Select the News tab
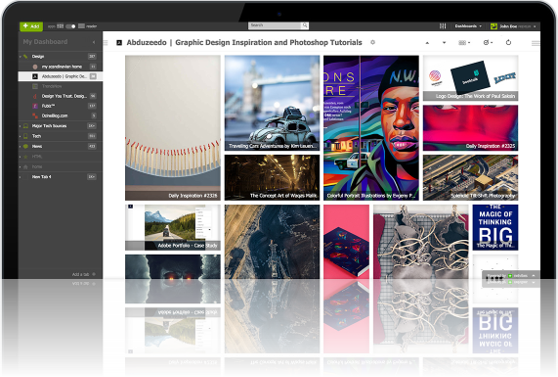The height and width of the screenshot is (377, 558). pos(37,146)
